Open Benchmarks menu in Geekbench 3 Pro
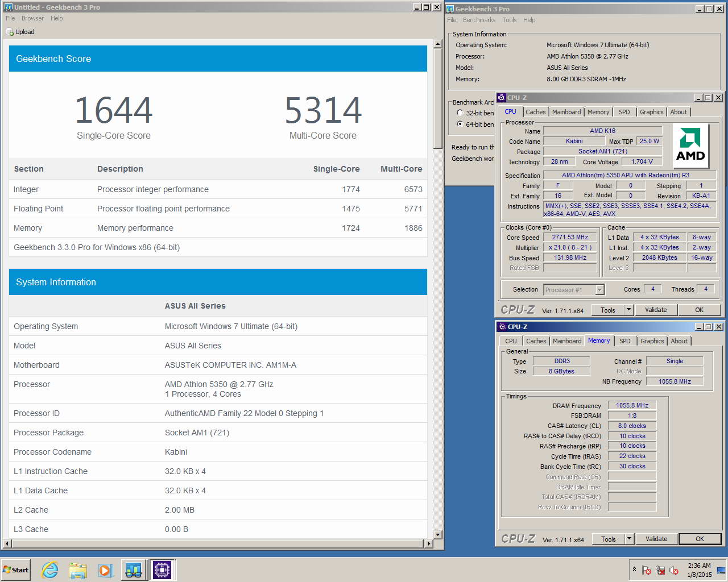Screen dimensions: 728x582 coord(479,20)
